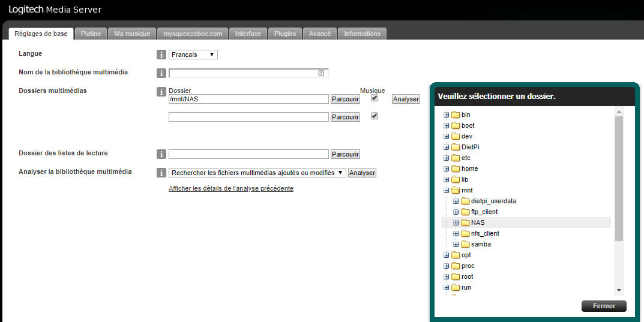Screen dimensions: 644x322
Task: Open the info icon beside Langue
Action: [161, 55]
